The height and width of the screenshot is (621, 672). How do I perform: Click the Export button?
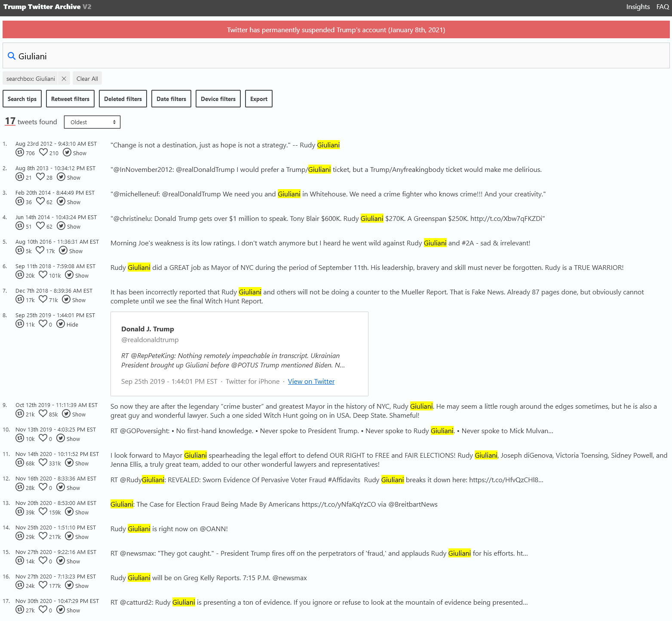click(x=258, y=99)
